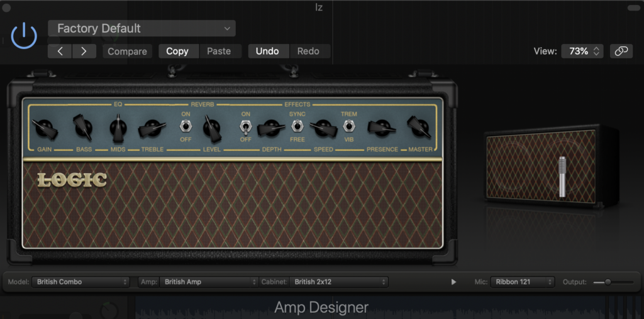This screenshot has height=319, width=644.
Task: Click the Amp Designer title text
Action: click(x=321, y=307)
